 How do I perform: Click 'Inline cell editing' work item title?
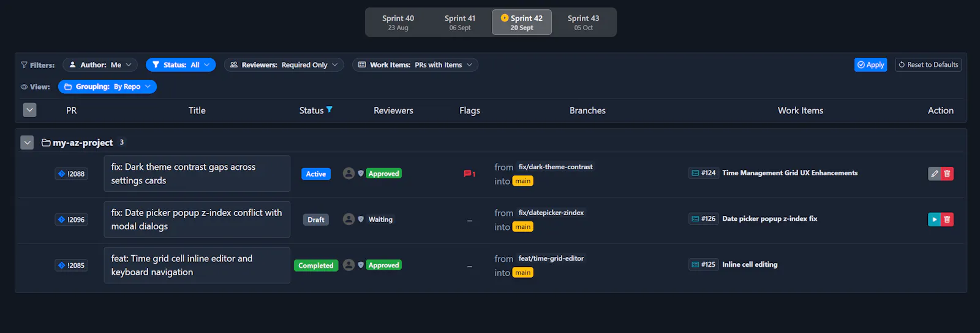pyautogui.click(x=750, y=265)
